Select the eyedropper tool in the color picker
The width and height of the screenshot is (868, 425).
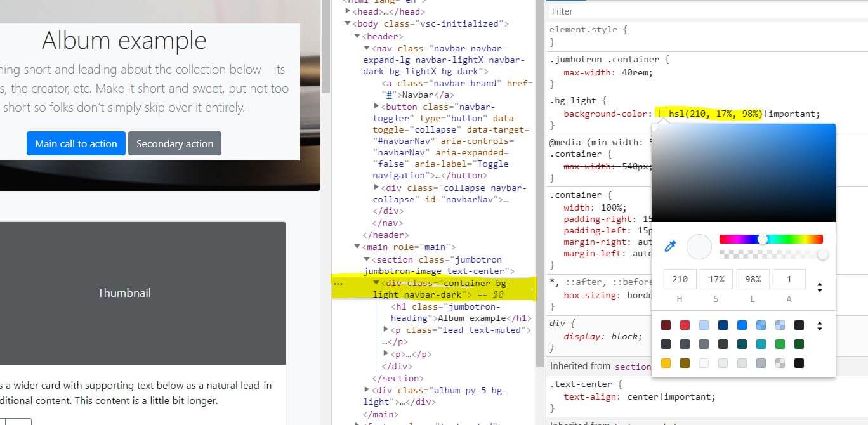[670, 247]
